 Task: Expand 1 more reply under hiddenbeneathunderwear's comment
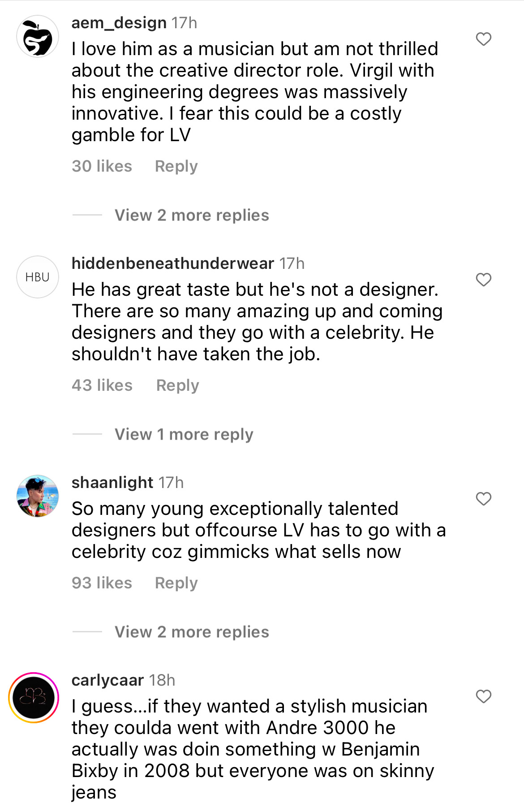[184, 435]
